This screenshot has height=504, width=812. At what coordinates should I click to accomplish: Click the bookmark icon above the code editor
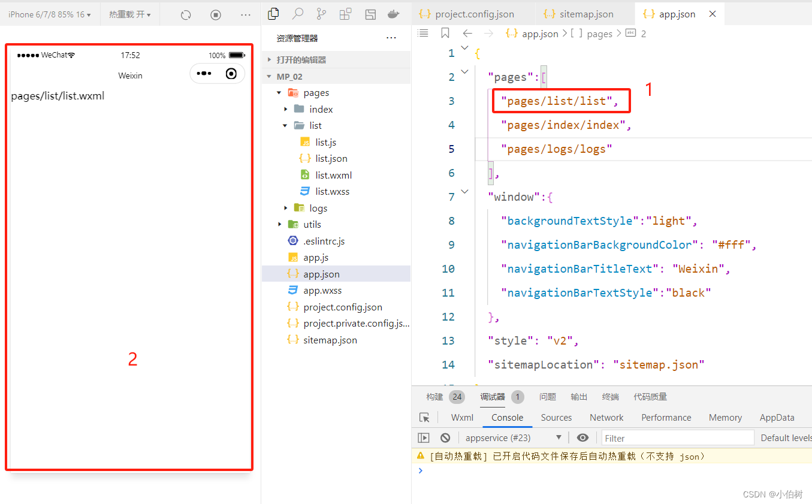(445, 34)
